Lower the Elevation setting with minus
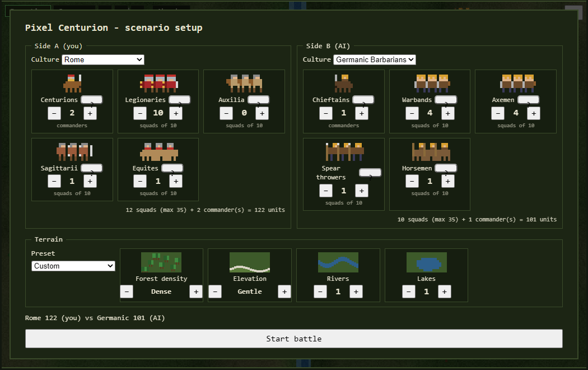Image resolution: width=588 pixels, height=370 pixels. point(215,292)
